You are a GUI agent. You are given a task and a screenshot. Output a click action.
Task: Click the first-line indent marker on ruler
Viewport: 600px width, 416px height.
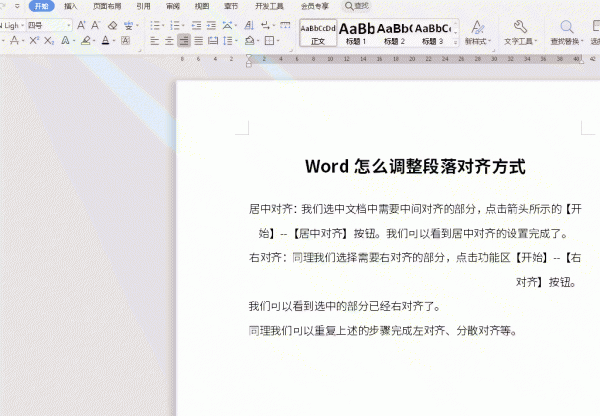pos(249,58)
